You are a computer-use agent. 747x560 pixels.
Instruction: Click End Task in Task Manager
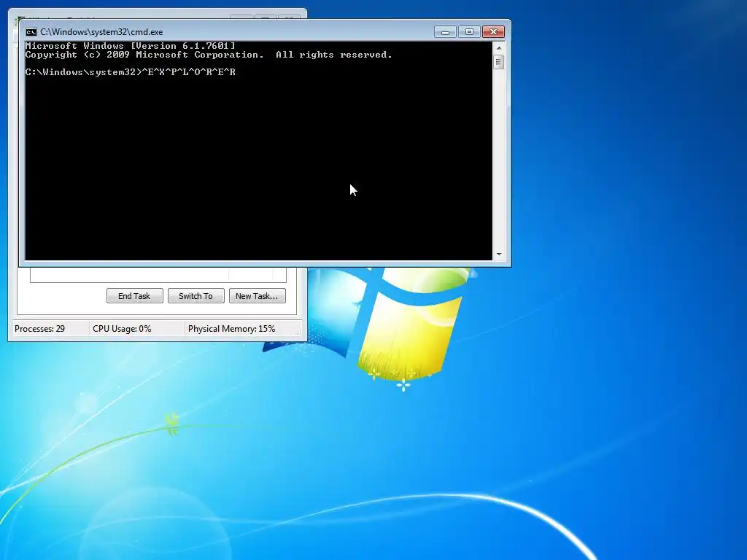pos(134,296)
